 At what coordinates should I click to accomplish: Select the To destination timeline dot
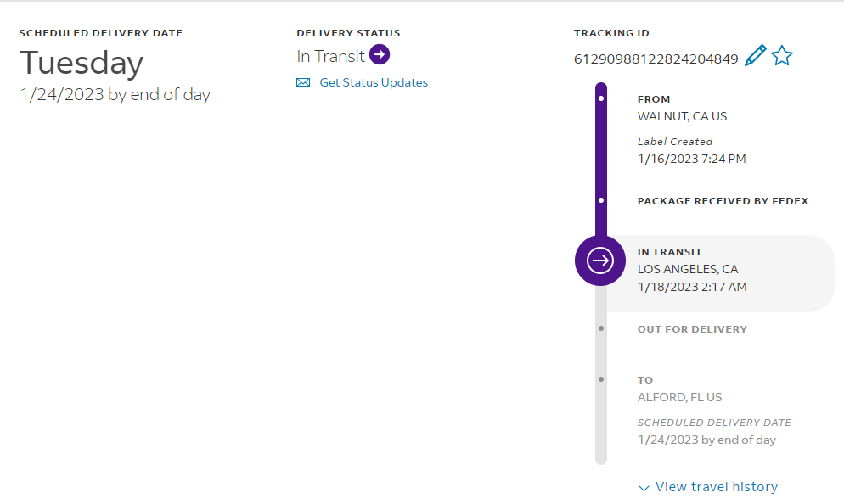click(601, 379)
